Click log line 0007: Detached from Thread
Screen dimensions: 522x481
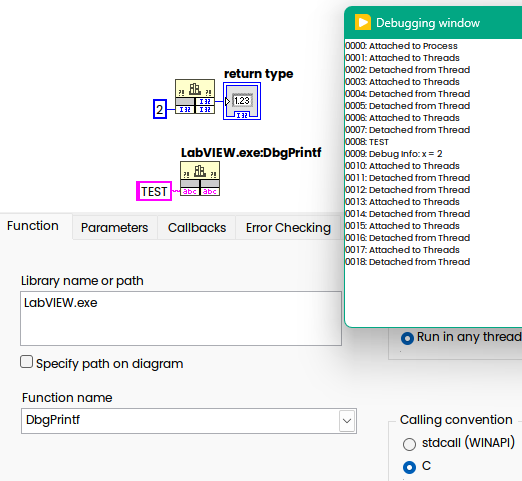[x=408, y=130]
